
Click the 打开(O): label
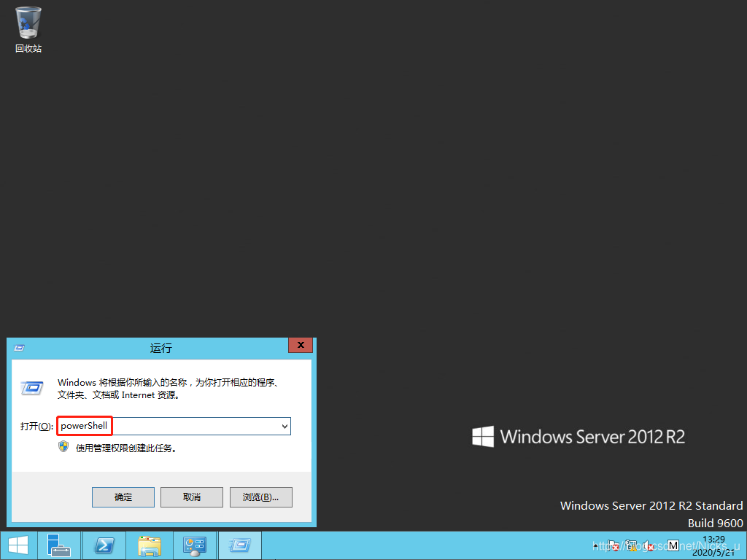(x=36, y=426)
